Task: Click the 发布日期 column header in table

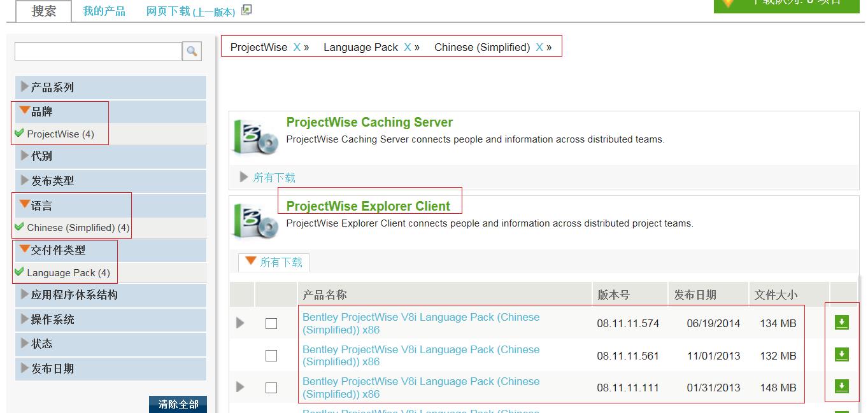Action: 709,295
